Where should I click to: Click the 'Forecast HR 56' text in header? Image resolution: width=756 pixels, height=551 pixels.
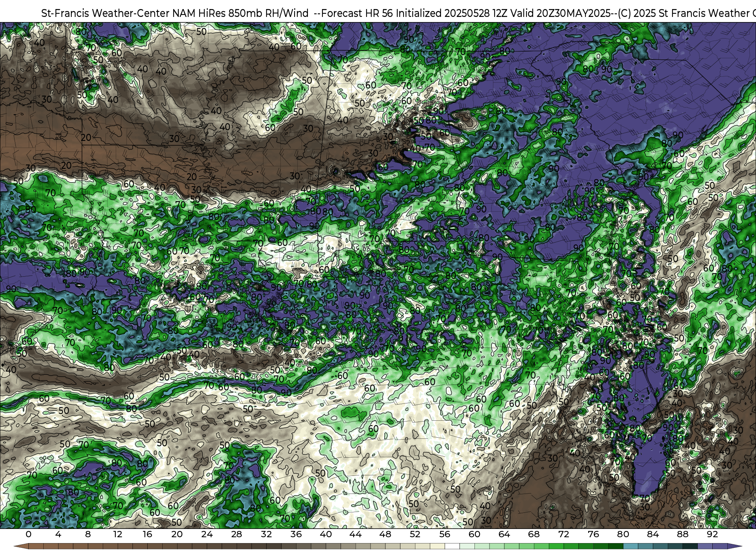click(x=358, y=13)
